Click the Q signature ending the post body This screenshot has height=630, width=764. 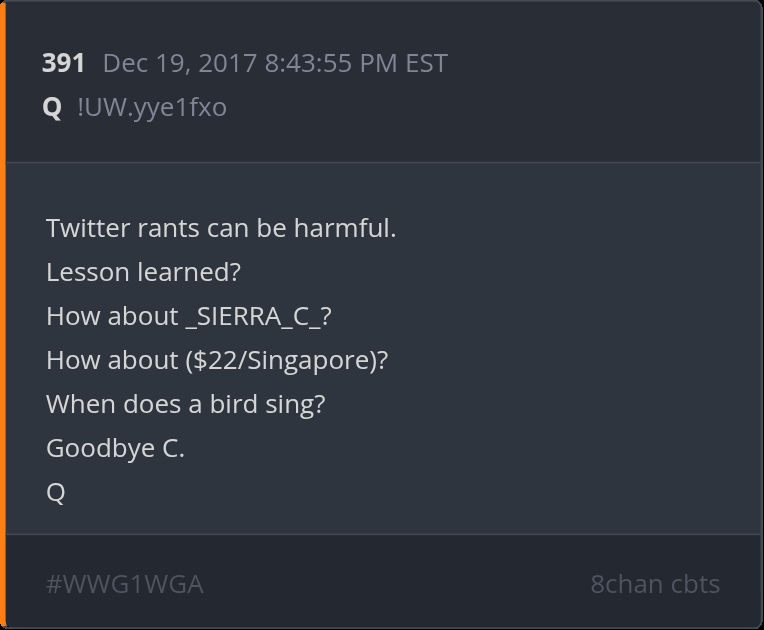[56, 492]
